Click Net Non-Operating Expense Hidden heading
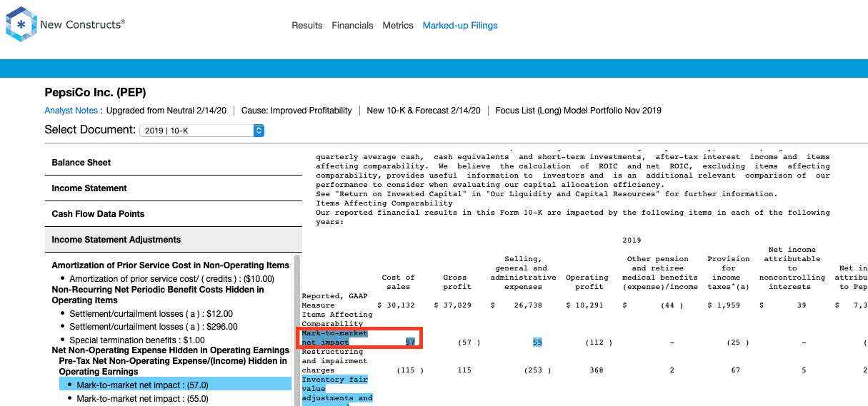 [x=171, y=350]
